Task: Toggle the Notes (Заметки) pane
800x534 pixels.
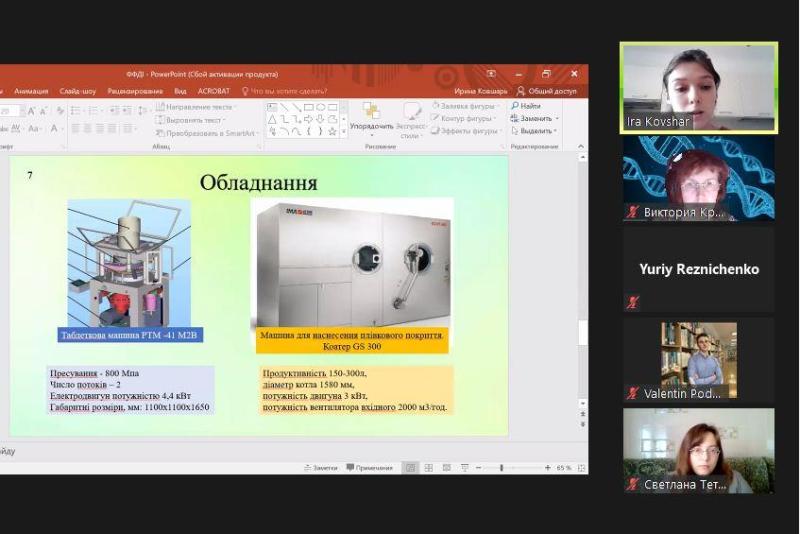Action: [320, 468]
